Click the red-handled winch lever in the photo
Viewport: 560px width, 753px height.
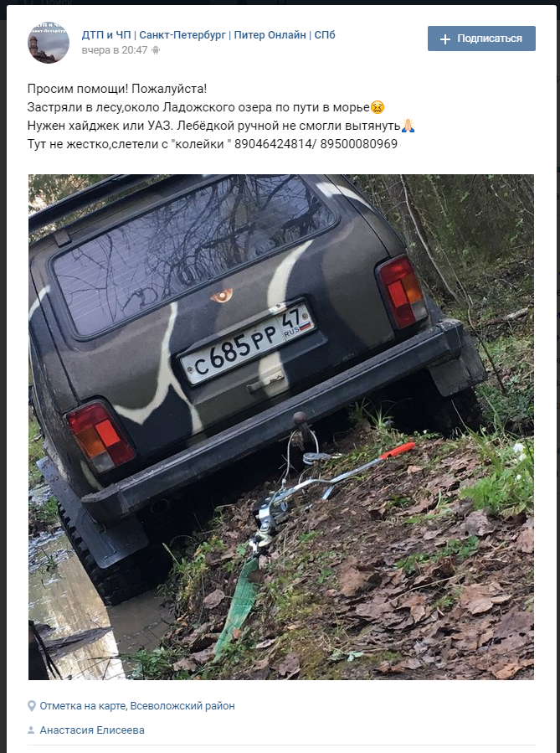click(398, 451)
